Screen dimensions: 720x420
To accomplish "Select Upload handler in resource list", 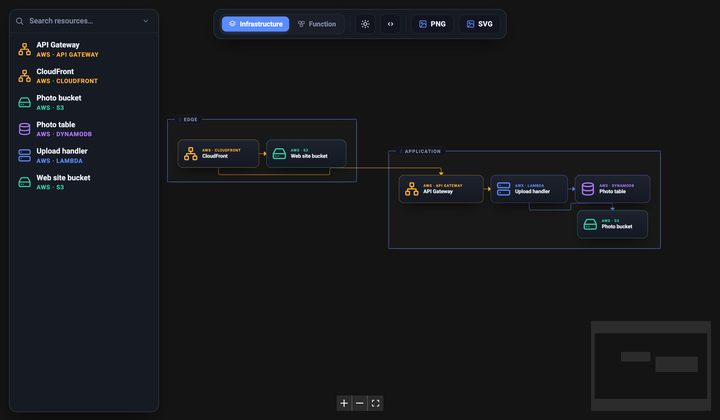I will 84,156.
